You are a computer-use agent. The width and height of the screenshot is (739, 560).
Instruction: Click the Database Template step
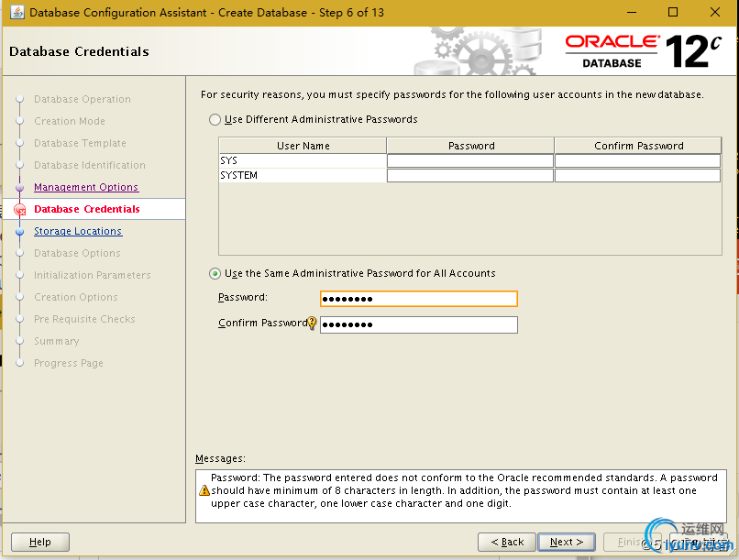(80, 143)
